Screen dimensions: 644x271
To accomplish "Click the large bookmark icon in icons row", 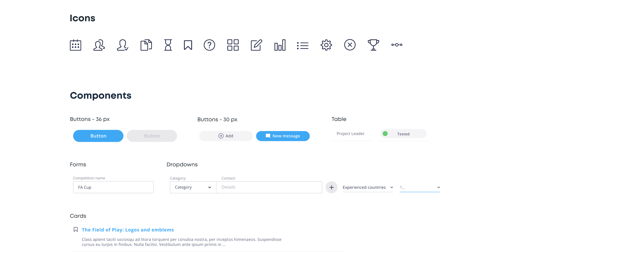I will pos(188,45).
